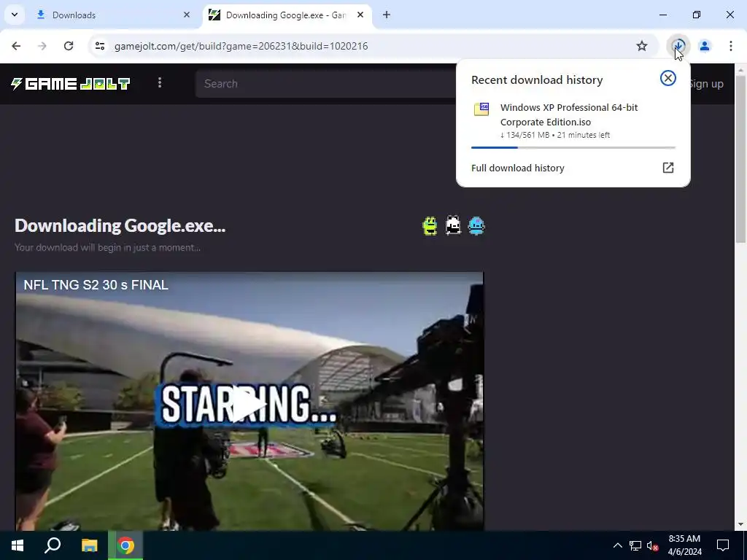This screenshot has width=747, height=560.
Task: Select the Downloading Google.exe tab
Action: click(x=286, y=15)
